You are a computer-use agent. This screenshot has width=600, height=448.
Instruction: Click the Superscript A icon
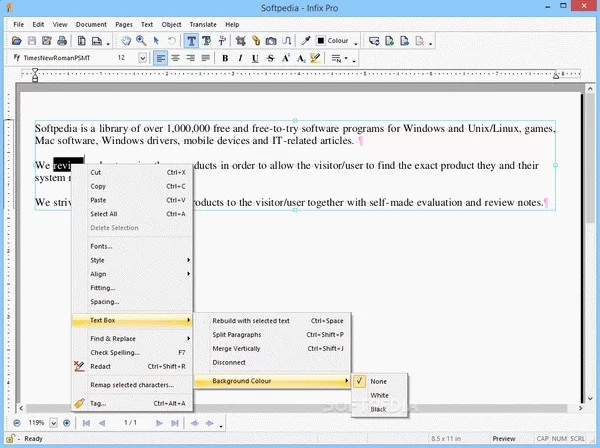(286, 58)
